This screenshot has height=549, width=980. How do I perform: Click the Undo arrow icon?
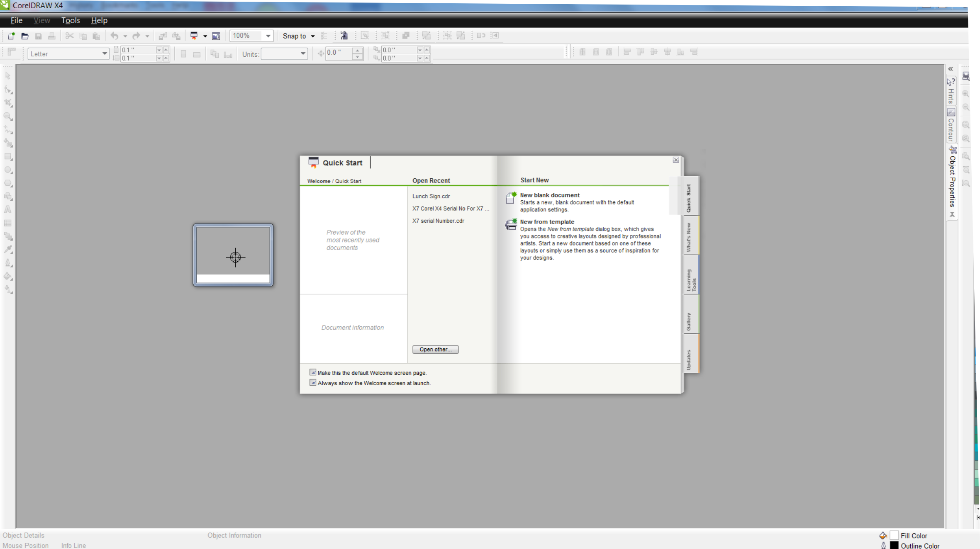coord(115,36)
